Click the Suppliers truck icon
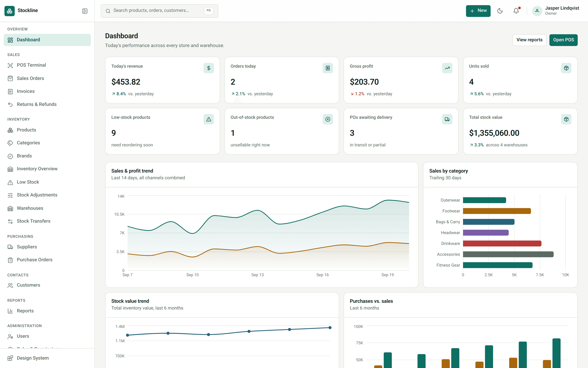 click(x=10, y=247)
